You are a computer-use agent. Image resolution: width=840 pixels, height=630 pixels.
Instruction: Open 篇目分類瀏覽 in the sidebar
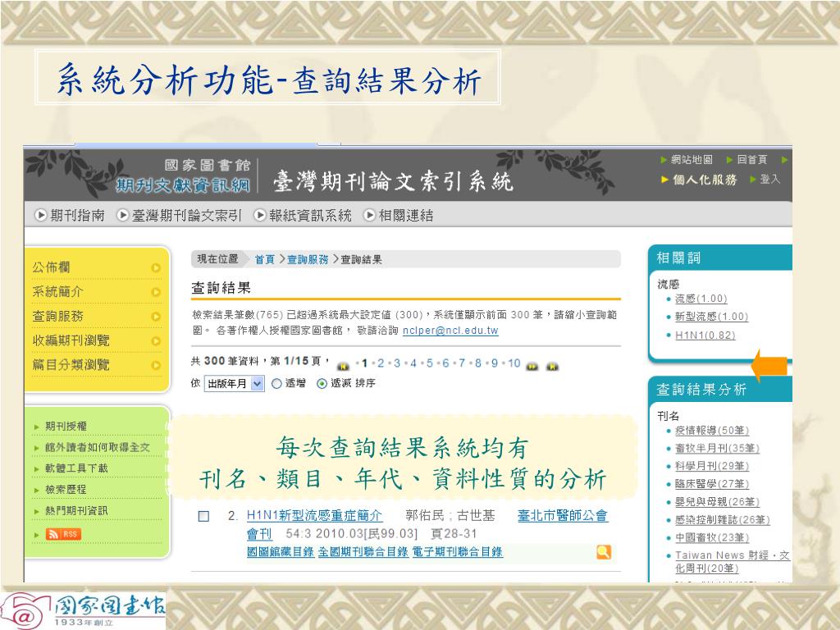click(71, 365)
